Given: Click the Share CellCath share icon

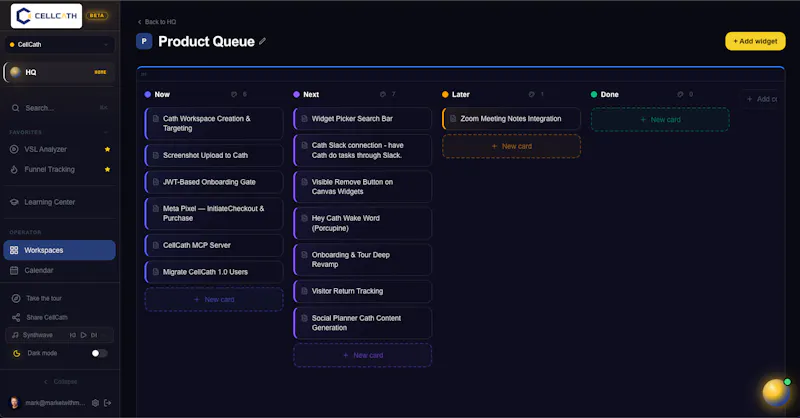Looking at the screenshot, I should coord(16,317).
